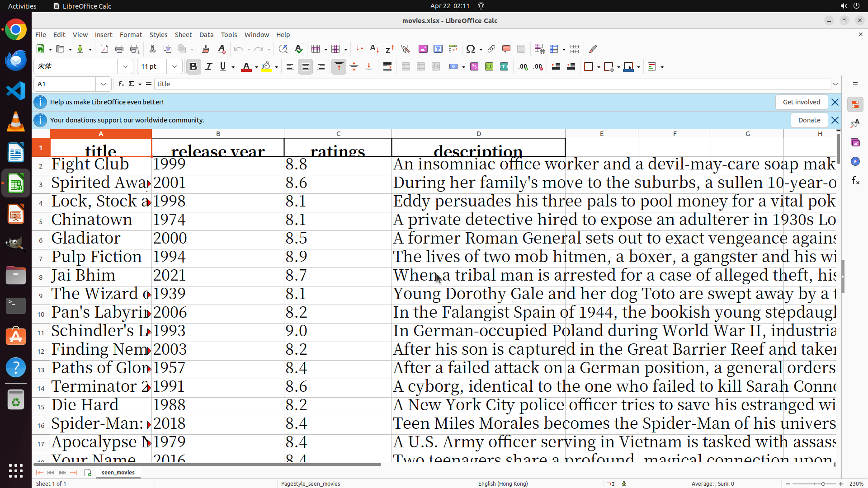Expand the font name dropdown
Viewport: 868px width, 488px height.
(x=125, y=67)
